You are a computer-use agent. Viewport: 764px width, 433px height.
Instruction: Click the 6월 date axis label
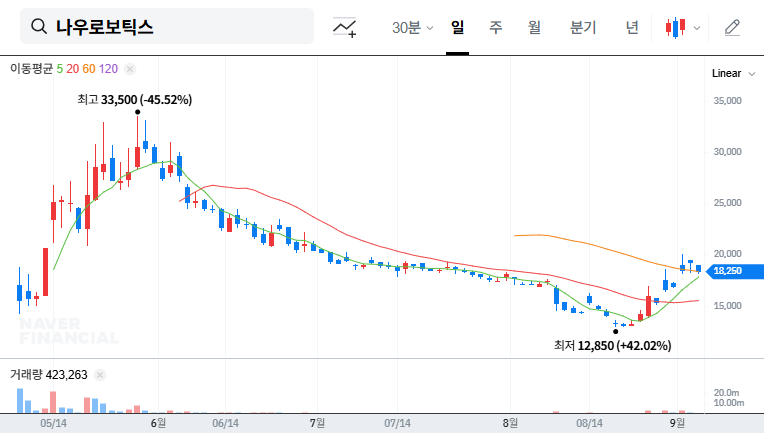[158, 423]
